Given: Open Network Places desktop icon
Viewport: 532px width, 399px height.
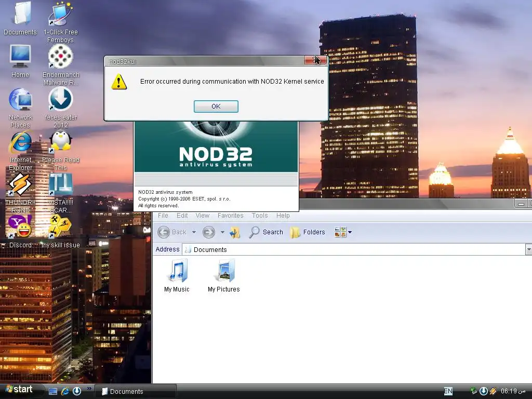Looking at the screenshot, I should pyautogui.click(x=20, y=108).
